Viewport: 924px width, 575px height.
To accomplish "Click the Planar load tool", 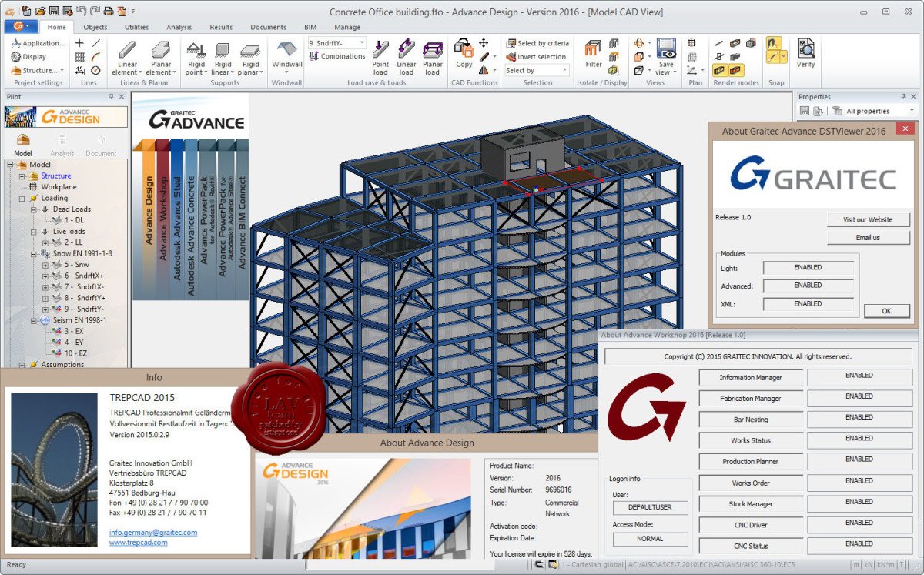I will (433, 58).
